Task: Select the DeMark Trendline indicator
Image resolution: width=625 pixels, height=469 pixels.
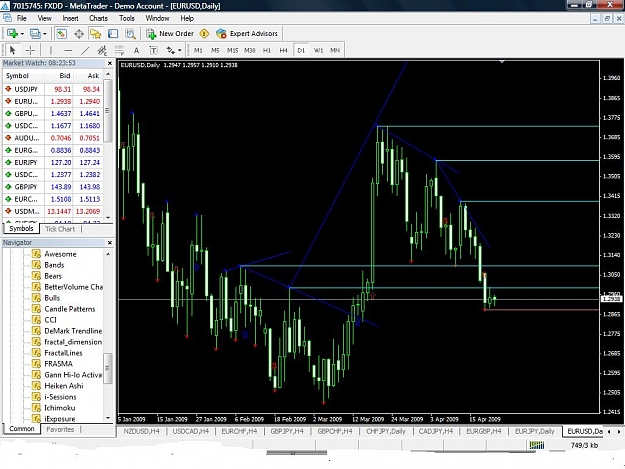Action: 73,331
